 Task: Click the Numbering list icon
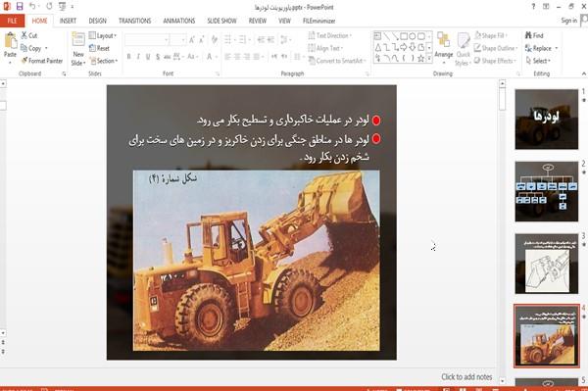tap(244, 39)
